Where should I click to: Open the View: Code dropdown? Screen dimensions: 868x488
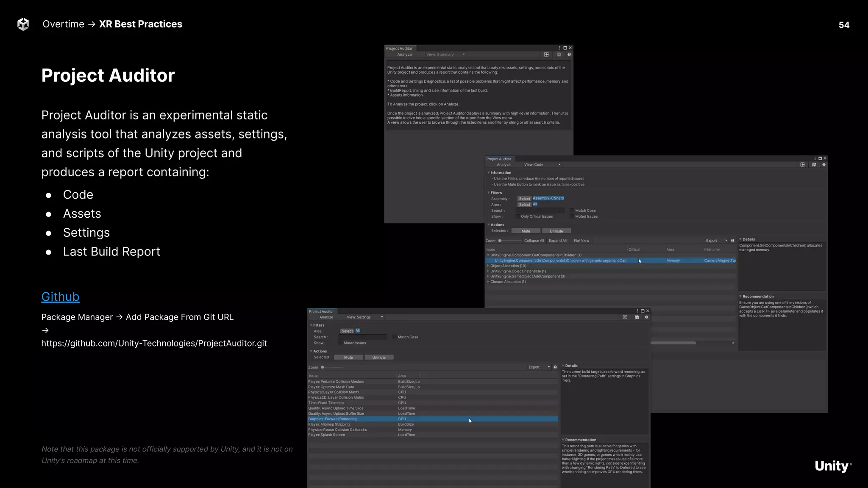[x=542, y=165]
